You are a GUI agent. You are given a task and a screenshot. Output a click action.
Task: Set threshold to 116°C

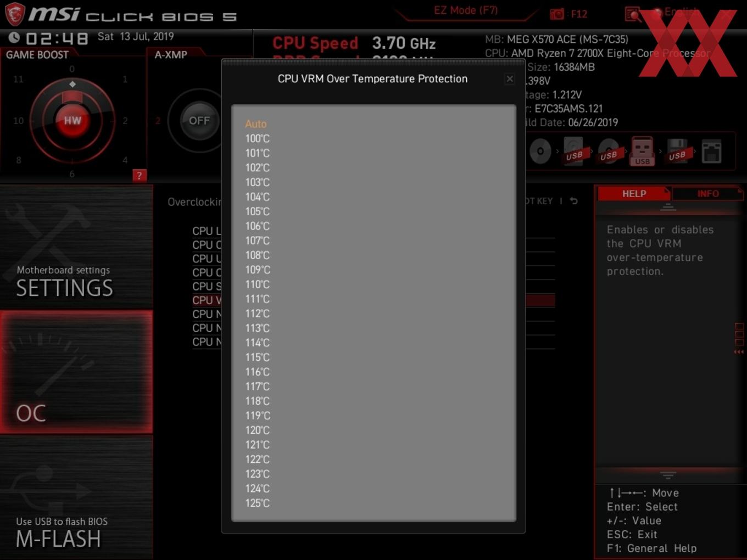coord(258,372)
